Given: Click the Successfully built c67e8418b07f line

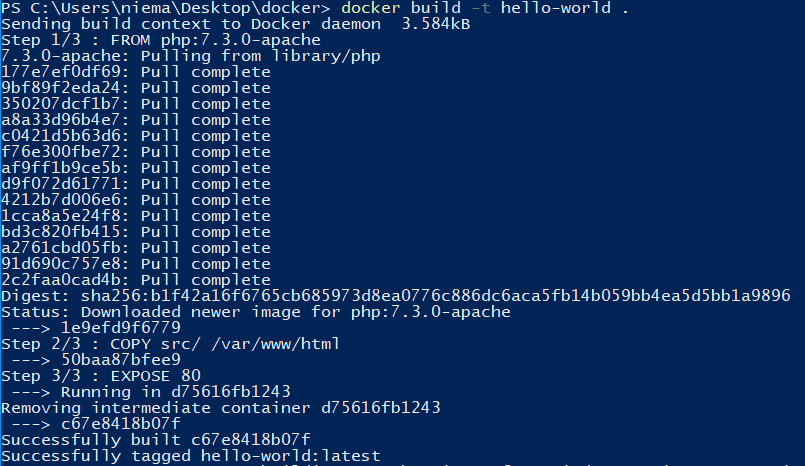Looking at the screenshot, I should point(156,440).
